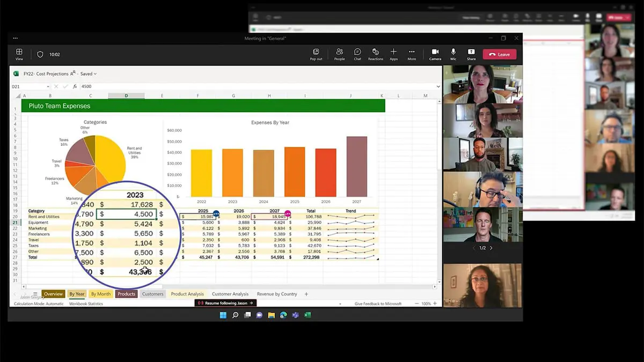Image resolution: width=644 pixels, height=362 pixels.
Task: Leave the meeting
Action: pyautogui.click(x=500, y=54)
